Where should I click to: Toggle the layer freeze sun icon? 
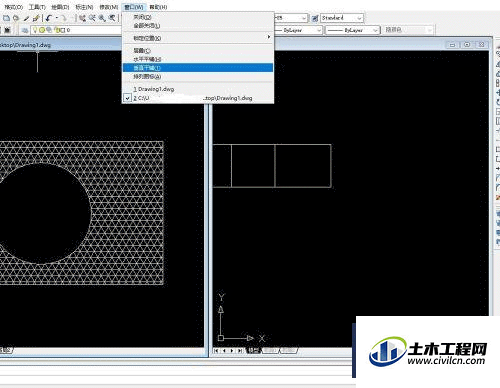pyautogui.click(x=42, y=30)
